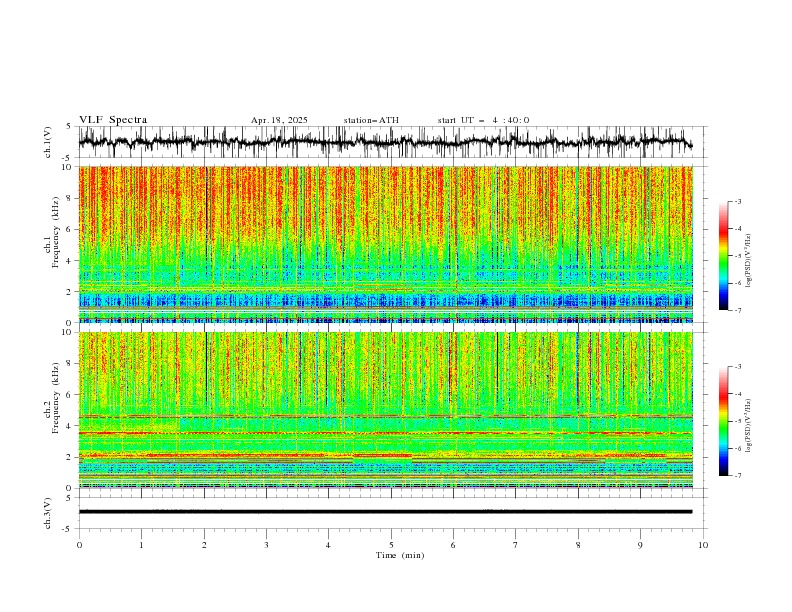Screen dimensions: 792x612
Task: Click the time axis tick label "8"
Action: point(578,545)
